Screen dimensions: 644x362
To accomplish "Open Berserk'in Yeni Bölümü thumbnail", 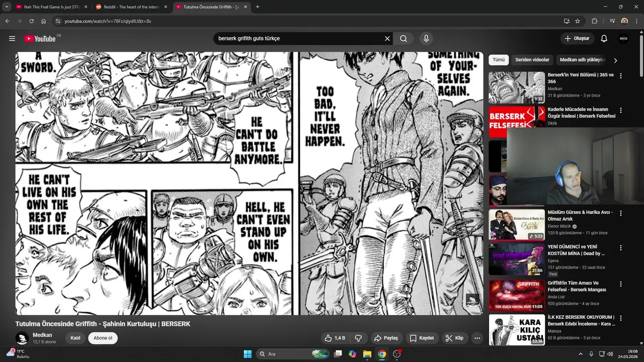I will click(517, 87).
